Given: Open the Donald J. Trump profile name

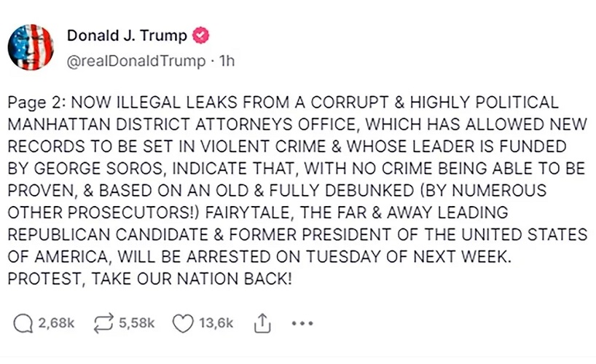Looking at the screenshot, I should coord(127,36).
